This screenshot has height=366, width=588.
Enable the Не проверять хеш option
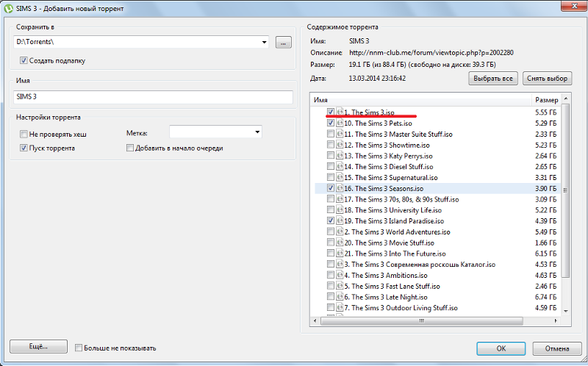(x=24, y=134)
